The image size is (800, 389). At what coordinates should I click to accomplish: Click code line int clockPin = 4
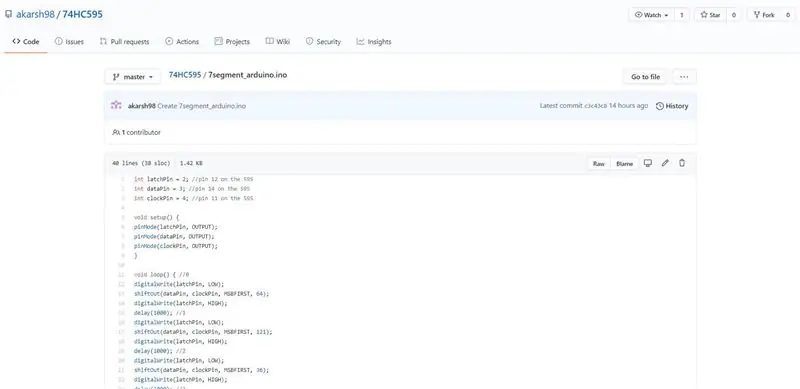[193, 198]
